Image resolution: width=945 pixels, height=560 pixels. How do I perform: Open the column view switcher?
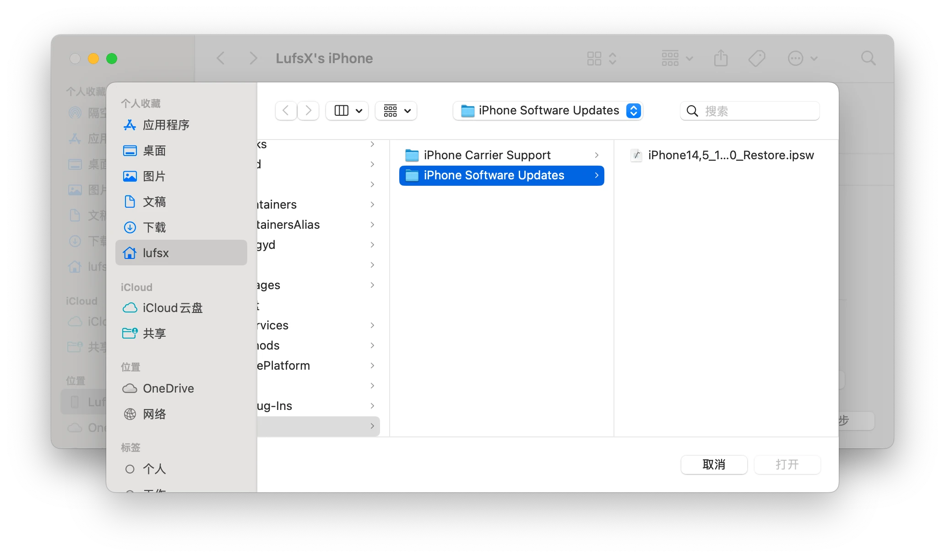pyautogui.click(x=347, y=111)
